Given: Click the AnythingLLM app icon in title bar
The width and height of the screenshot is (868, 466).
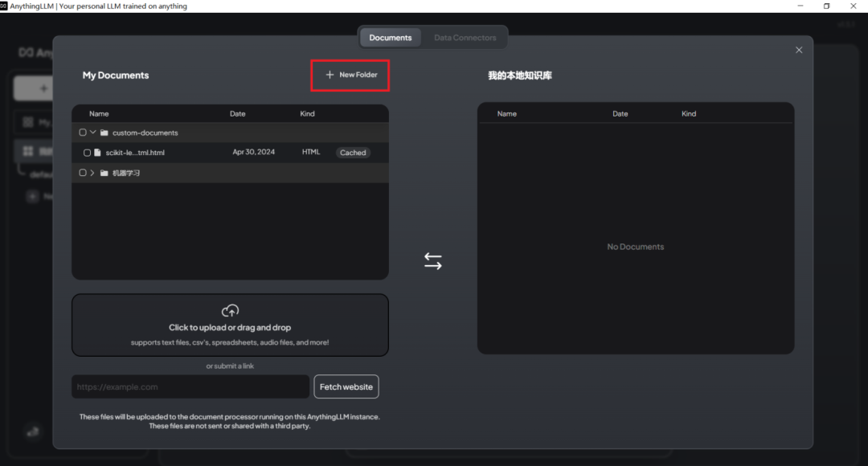Looking at the screenshot, I should 4,6.
